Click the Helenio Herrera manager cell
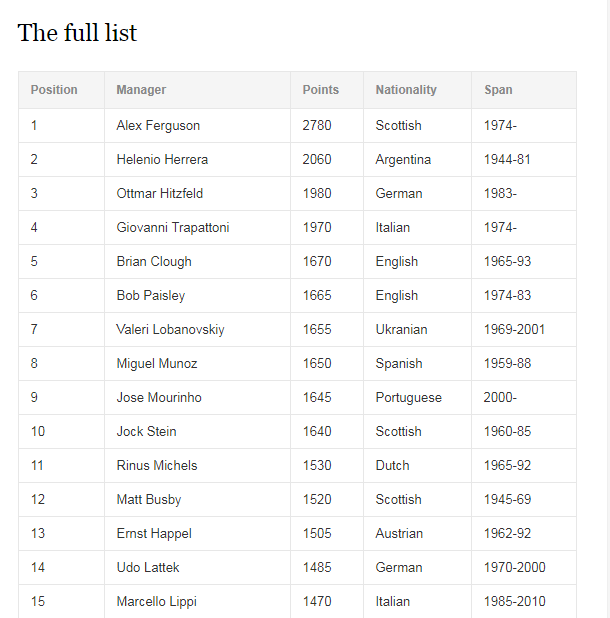The width and height of the screenshot is (610, 618). coord(162,160)
